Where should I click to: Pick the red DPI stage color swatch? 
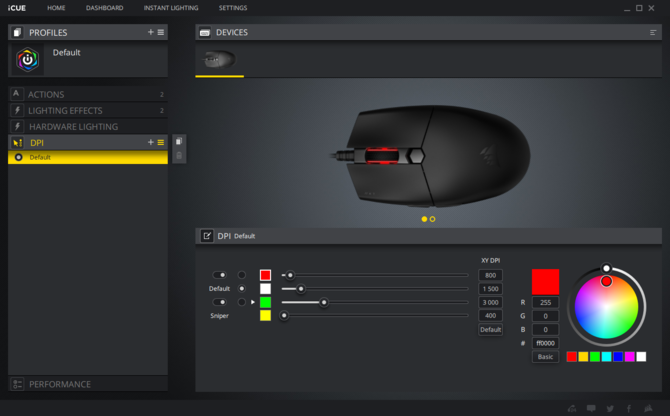[265, 275]
